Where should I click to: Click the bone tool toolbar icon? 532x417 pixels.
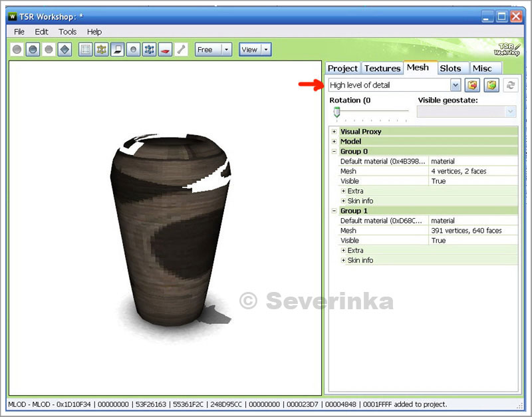pos(181,50)
